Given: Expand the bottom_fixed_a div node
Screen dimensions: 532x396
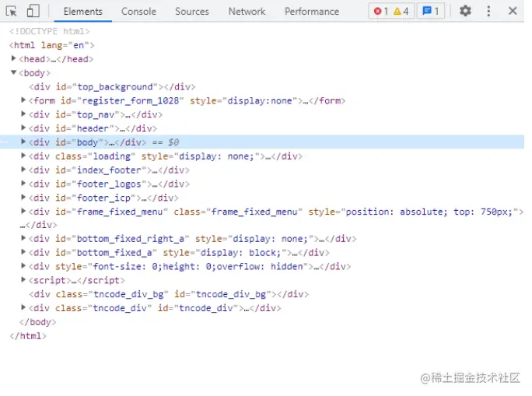Looking at the screenshot, I should 23,252.
